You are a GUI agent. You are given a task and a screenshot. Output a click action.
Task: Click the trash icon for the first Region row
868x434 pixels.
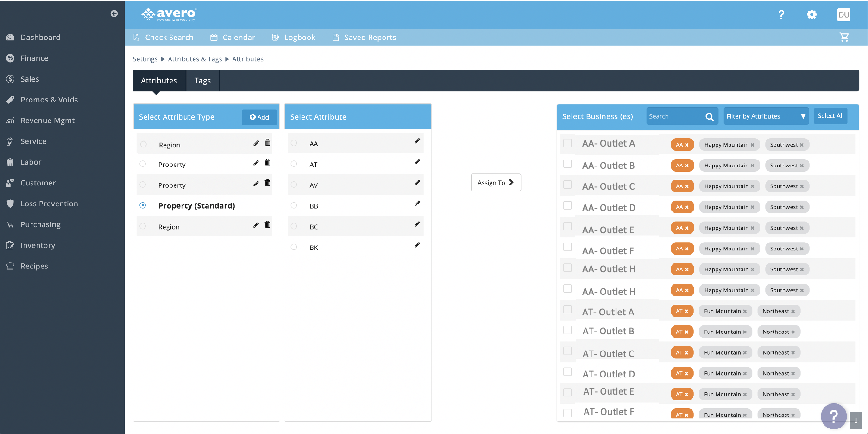pyautogui.click(x=268, y=143)
